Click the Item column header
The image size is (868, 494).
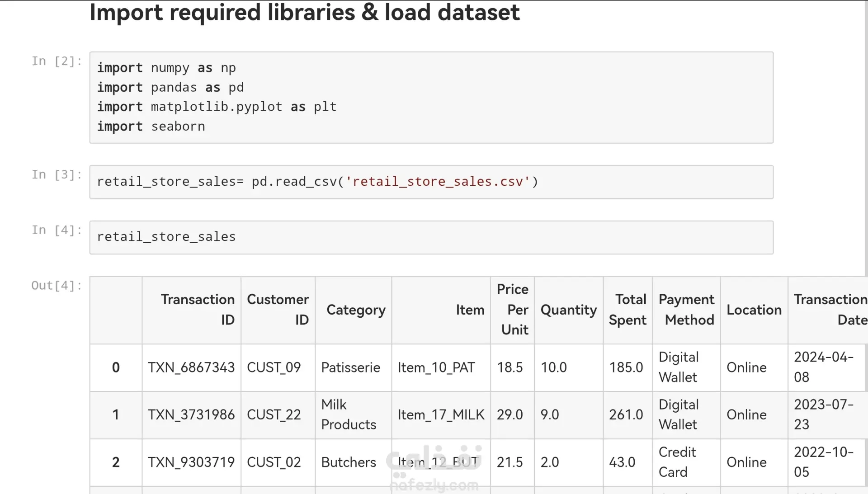[x=441, y=310]
